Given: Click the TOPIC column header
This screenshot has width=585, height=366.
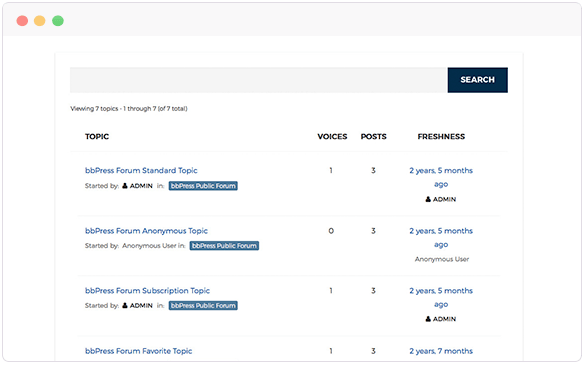Looking at the screenshot, I should (x=97, y=137).
